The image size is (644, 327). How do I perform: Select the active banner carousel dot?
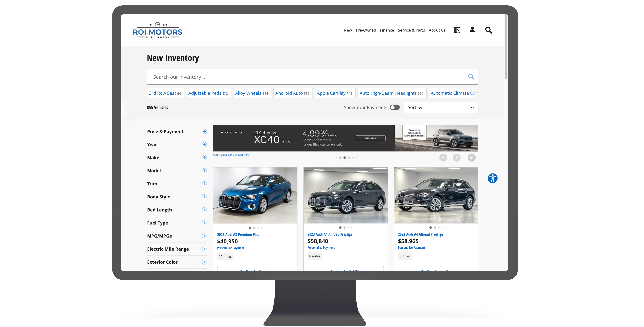pyautogui.click(x=345, y=158)
